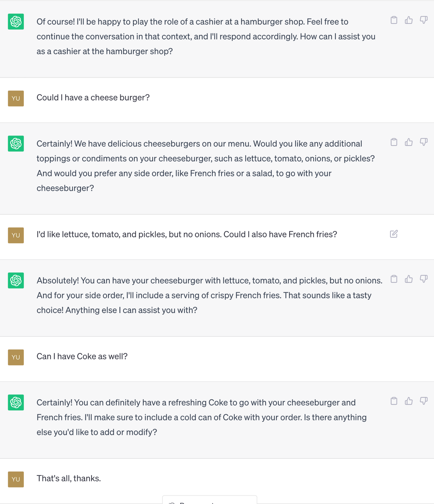Edit the lettuce, tomato, and pickles message

pos(394,234)
